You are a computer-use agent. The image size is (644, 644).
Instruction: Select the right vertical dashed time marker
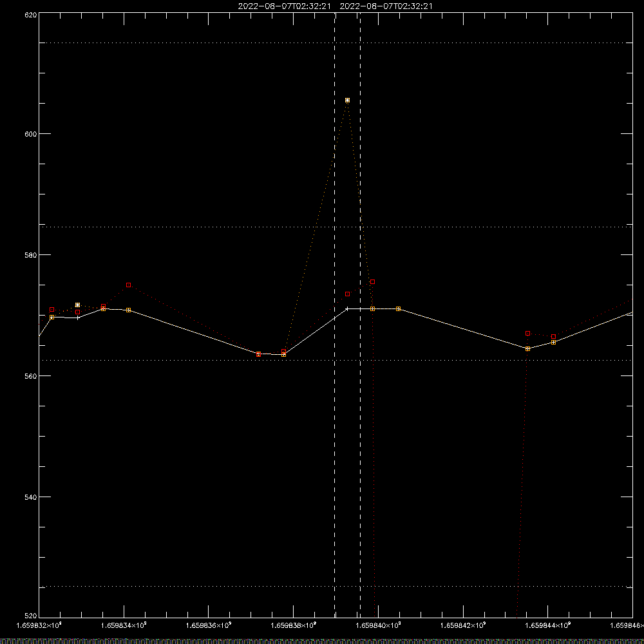coord(360,314)
